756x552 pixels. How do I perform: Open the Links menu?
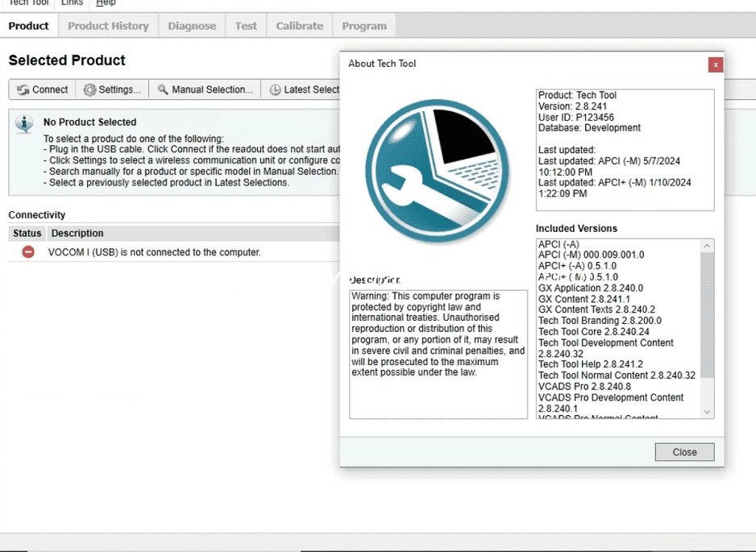point(71,3)
